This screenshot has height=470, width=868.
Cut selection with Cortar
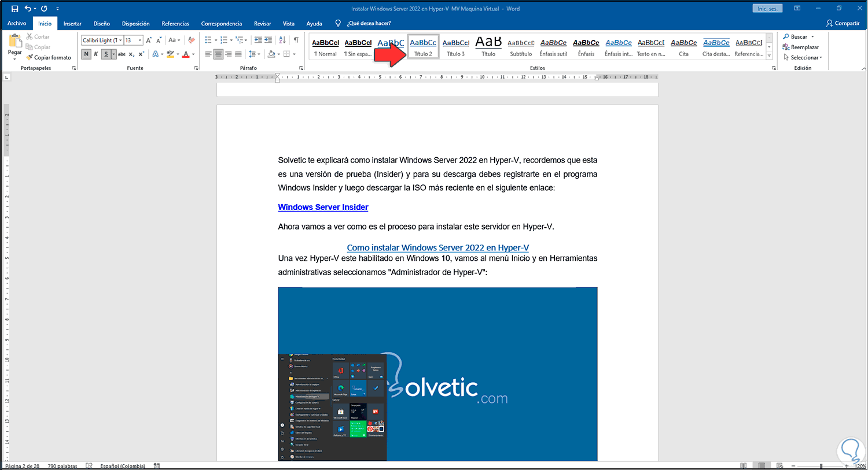click(38, 36)
